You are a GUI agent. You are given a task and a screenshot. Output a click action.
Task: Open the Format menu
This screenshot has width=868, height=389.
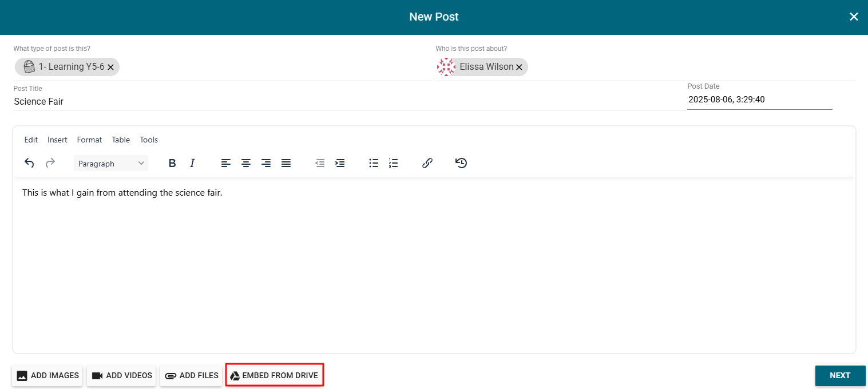coord(89,140)
